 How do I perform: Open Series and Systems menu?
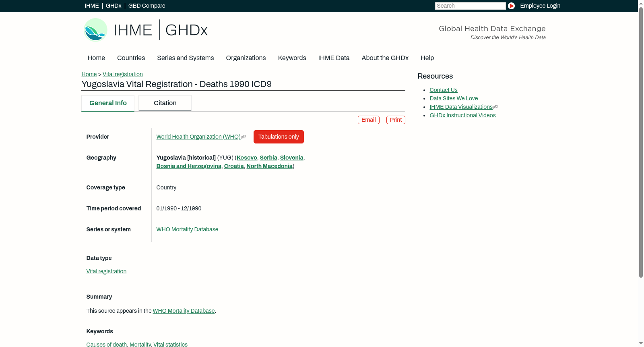point(185,58)
